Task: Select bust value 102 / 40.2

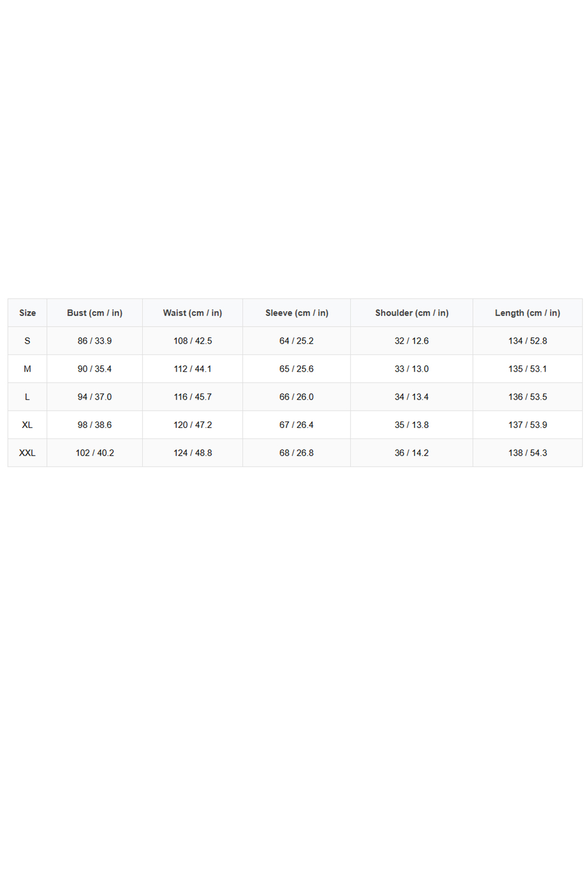Action: tap(95, 453)
